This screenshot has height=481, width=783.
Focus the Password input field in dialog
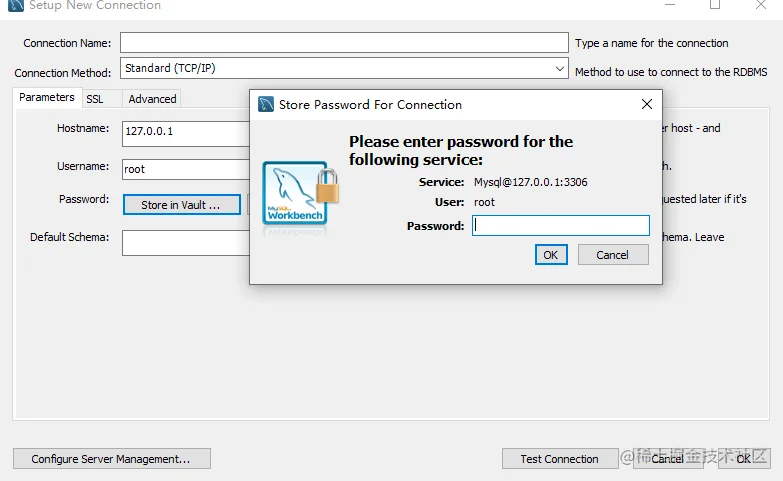click(x=561, y=226)
